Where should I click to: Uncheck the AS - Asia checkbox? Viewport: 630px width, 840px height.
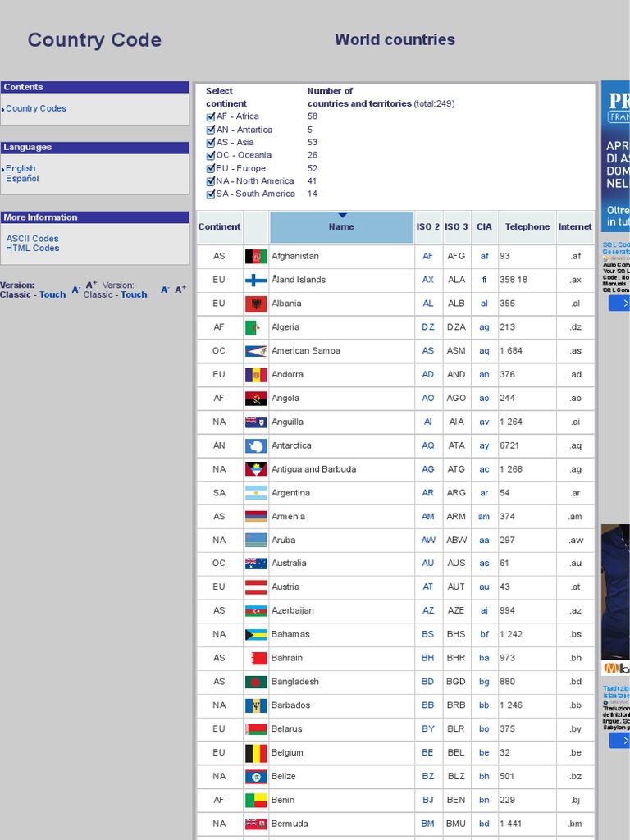(x=211, y=143)
